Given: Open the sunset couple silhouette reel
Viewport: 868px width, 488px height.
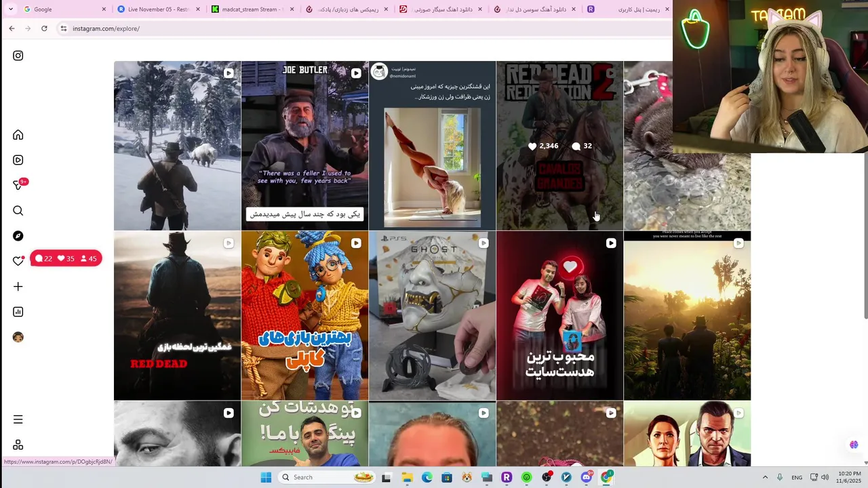Looking at the screenshot, I should (687, 316).
